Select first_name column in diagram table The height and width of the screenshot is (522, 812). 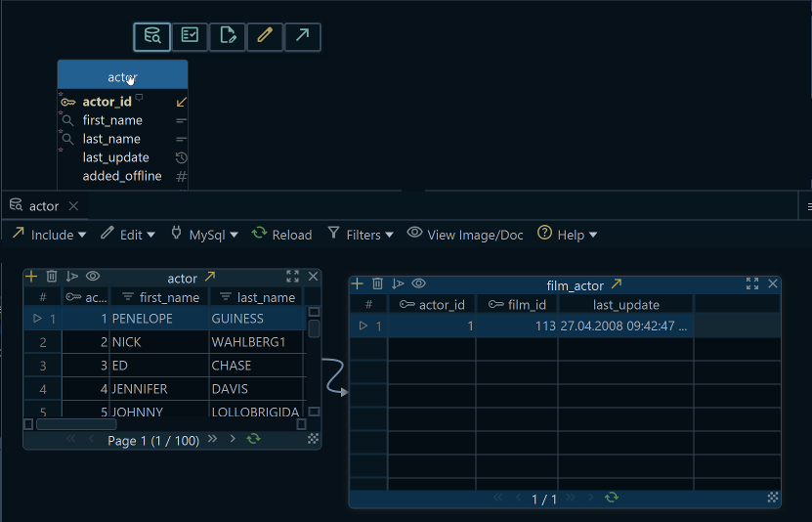coord(112,120)
